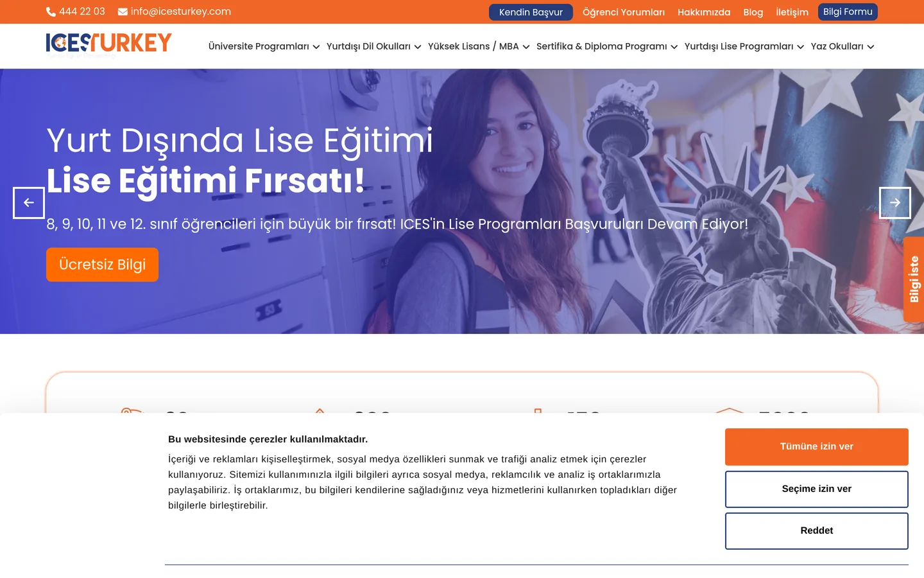Click the Ücretsiz Bilgi button
The height and width of the screenshot is (578, 924).
[x=102, y=265]
